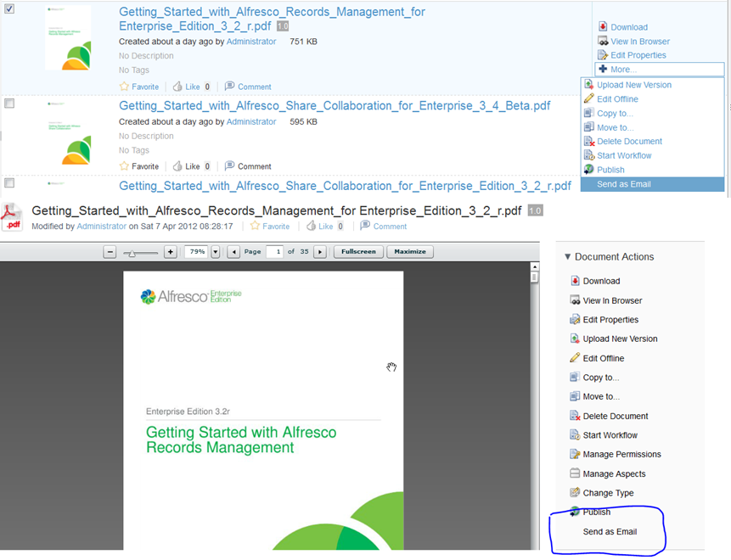Click the Fullscreen button
The height and width of the screenshot is (560, 731).
[x=358, y=252]
